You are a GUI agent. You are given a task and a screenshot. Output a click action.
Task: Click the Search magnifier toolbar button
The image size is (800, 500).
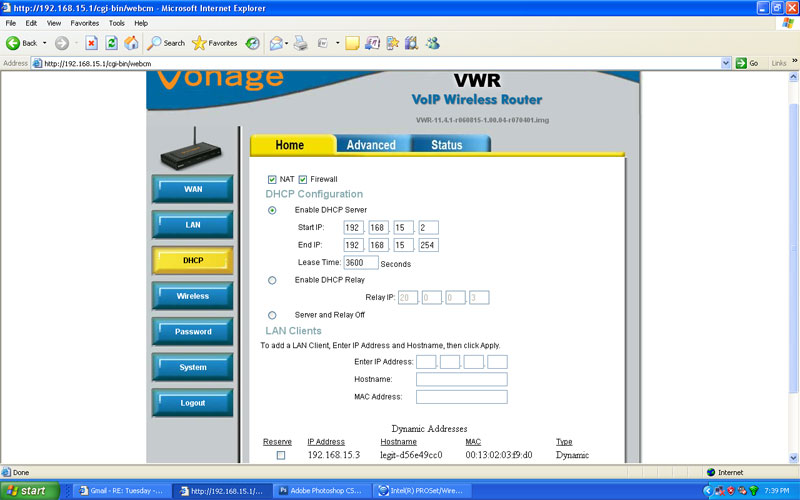[166, 43]
